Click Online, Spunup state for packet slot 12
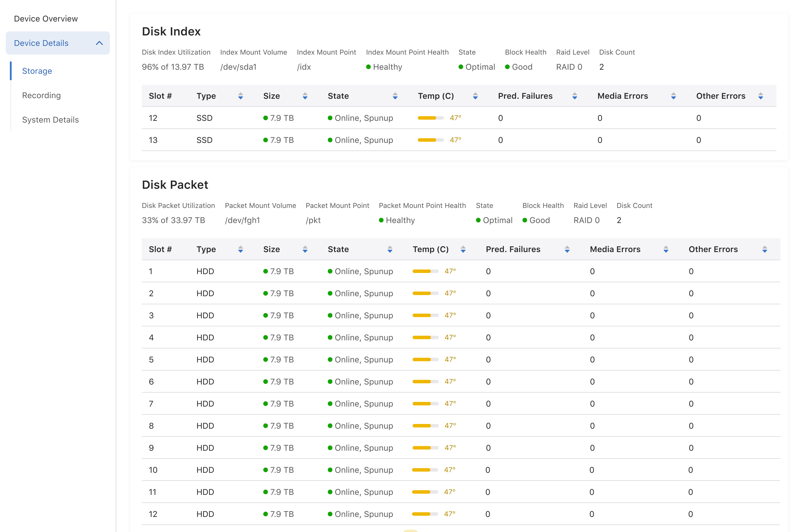The image size is (802, 532). tap(360, 514)
